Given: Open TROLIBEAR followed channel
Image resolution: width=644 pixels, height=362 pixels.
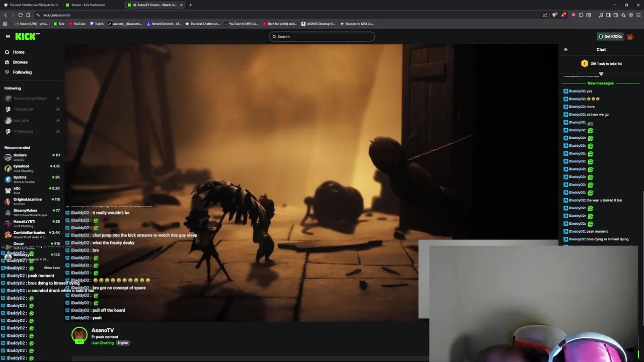Looking at the screenshot, I should pyautogui.click(x=31, y=109).
